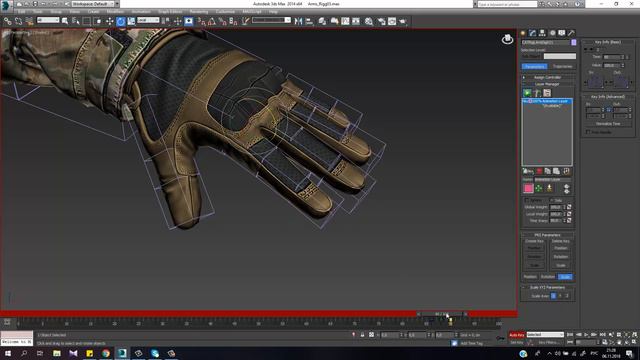
Task: Open the Graph Editors menu
Action: [x=170, y=12]
